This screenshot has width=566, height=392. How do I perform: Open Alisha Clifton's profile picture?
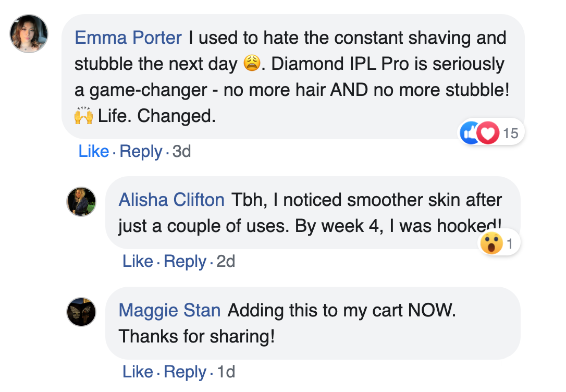(81, 202)
